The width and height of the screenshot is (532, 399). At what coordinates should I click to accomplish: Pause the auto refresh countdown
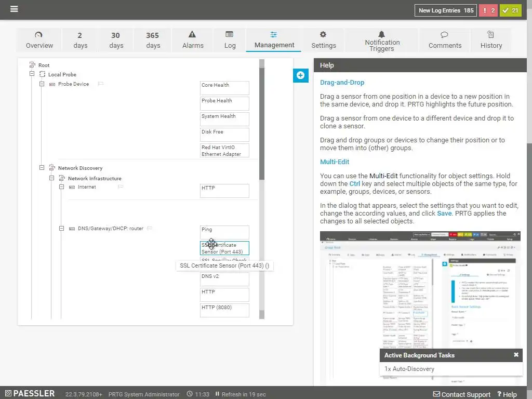point(217,394)
